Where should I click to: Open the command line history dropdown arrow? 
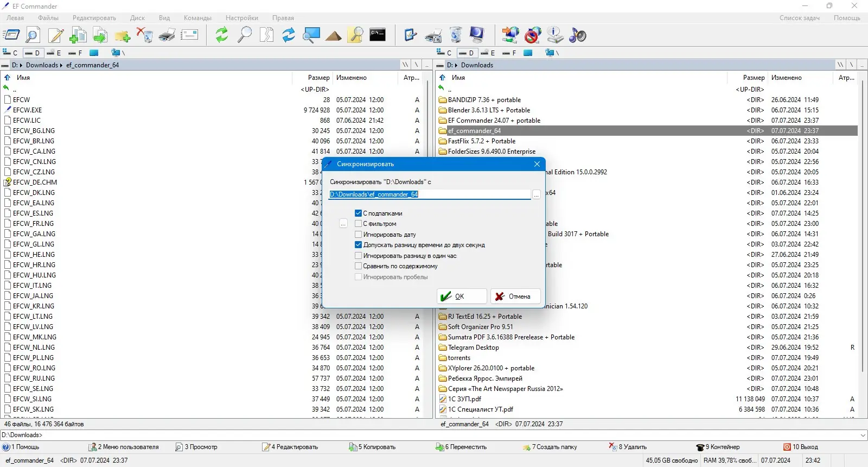[863, 435]
